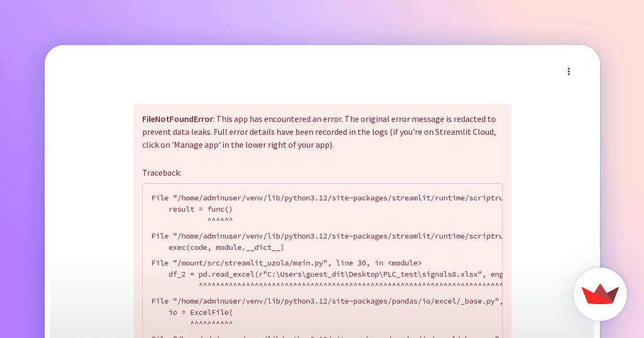Click the red Streamlit crown logo badge
The image size is (644, 338).
(x=600, y=294)
